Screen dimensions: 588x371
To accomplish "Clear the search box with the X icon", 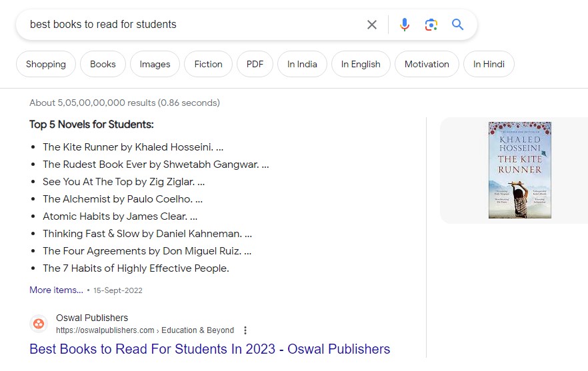I will pos(371,25).
